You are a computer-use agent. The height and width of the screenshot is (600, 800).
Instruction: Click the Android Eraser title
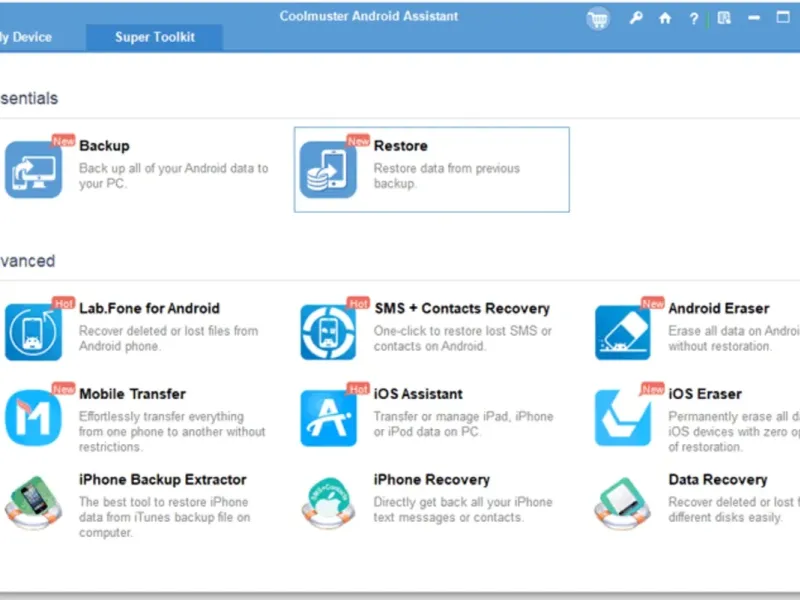pyautogui.click(x=719, y=308)
